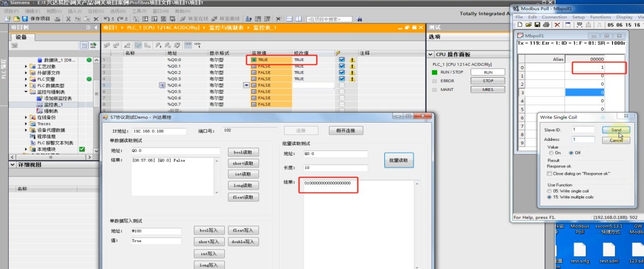This screenshot has height=269, width=644.
Task: Select 15: Write multiple coils radio button
Action: click(x=549, y=197)
